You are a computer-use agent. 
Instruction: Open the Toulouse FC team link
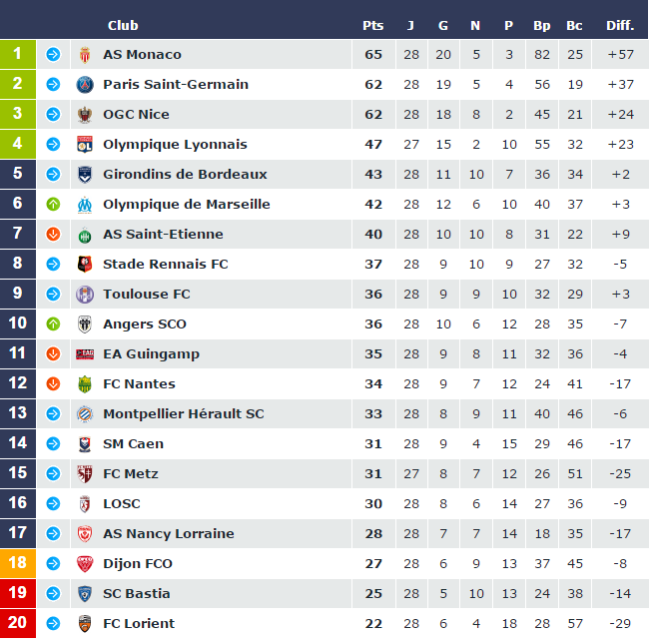[x=146, y=295]
